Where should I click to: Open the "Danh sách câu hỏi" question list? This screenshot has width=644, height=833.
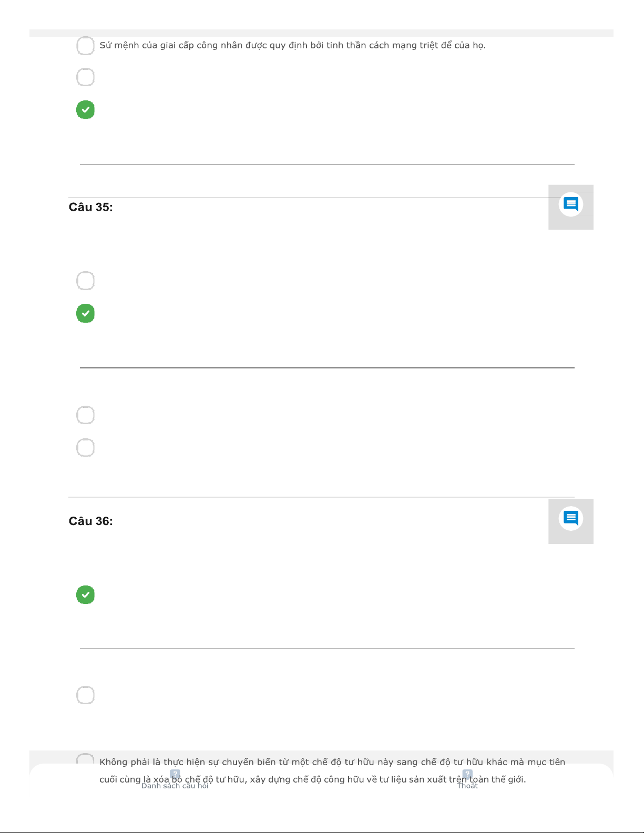[175, 786]
